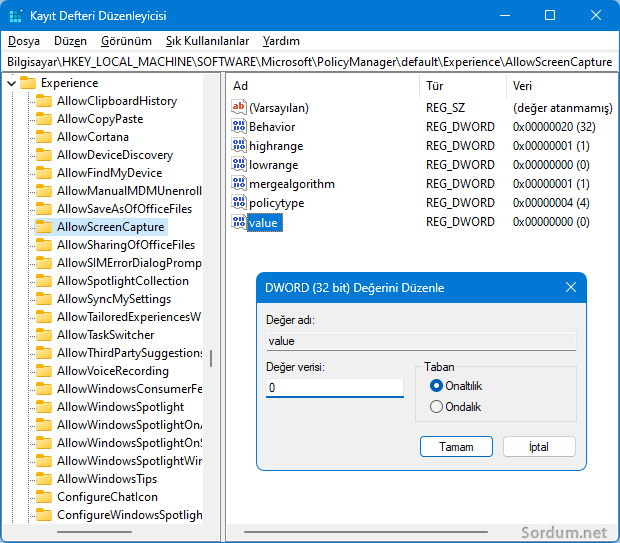
Task: Select the Ondalık (decimal) radio button
Action: (436, 407)
